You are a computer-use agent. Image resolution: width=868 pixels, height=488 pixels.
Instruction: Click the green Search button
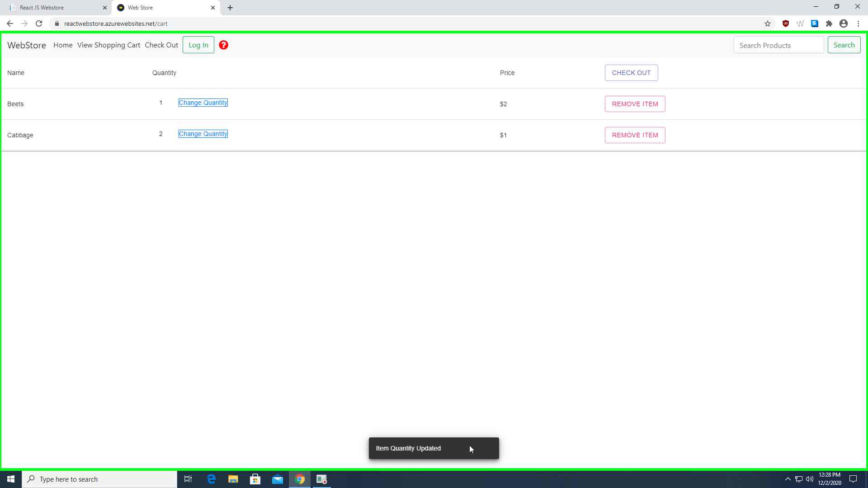[x=844, y=45]
